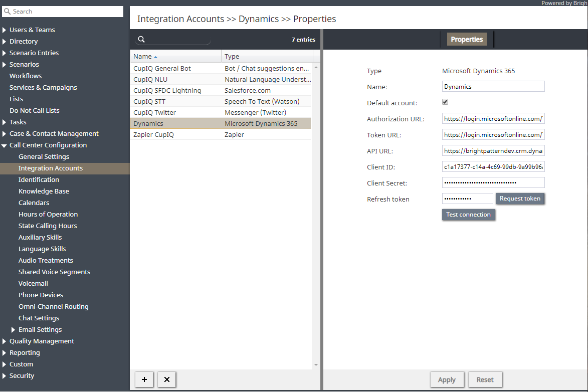The height and width of the screenshot is (392, 588).
Task: Toggle the Default account checkbox
Action: tap(445, 102)
